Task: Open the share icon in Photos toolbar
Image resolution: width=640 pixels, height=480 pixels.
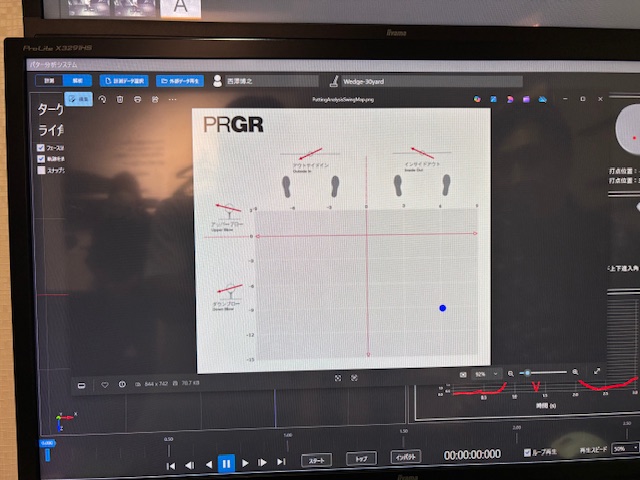Action: [155, 99]
